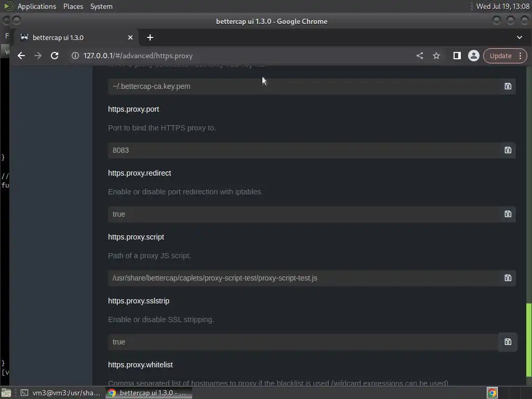Click 'Enable or disable port redirection' description

click(185, 192)
